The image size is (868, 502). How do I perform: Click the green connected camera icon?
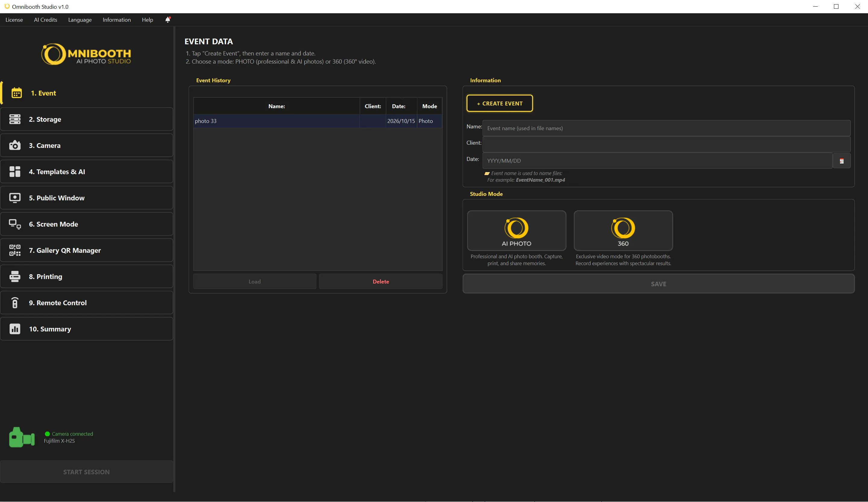pyautogui.click(x=22, y=437)
